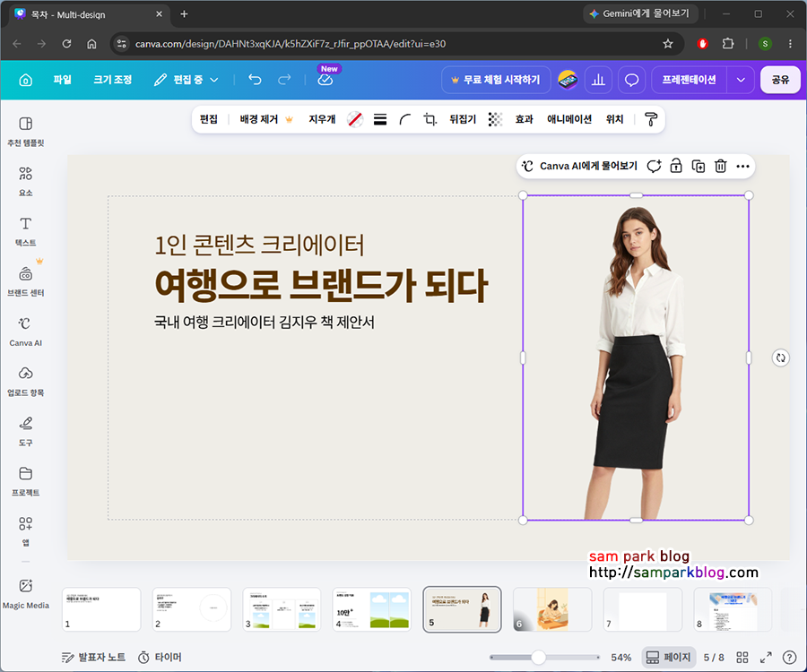Open the 프로젝트 panel
The height and width of the screenshot is (672, 807).
coord(26,481)
